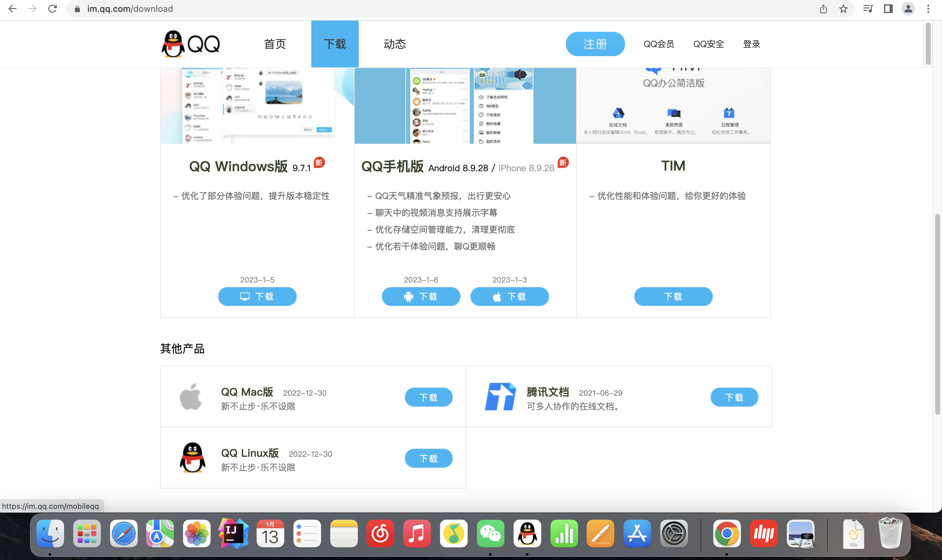Click the penguin icon beside QQ Linux版
This screenshot has height=560, width=942.
(x=192, y=458)
